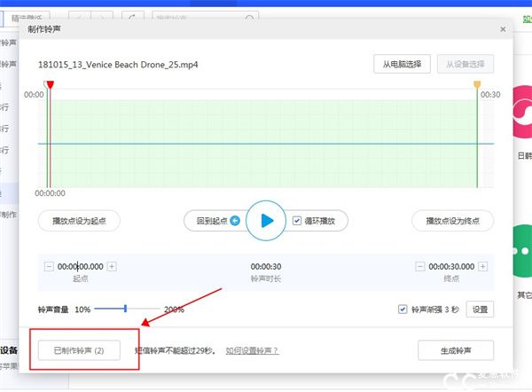Click the blue play button

click(x=265, y=221)
